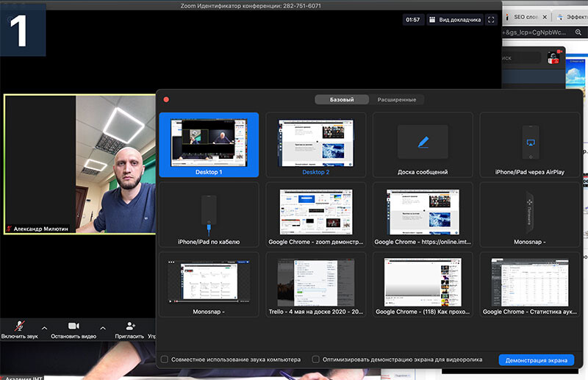Select Google Chrome - https://online.imt... window
This screenshot has width=588, height=380.
423,215
